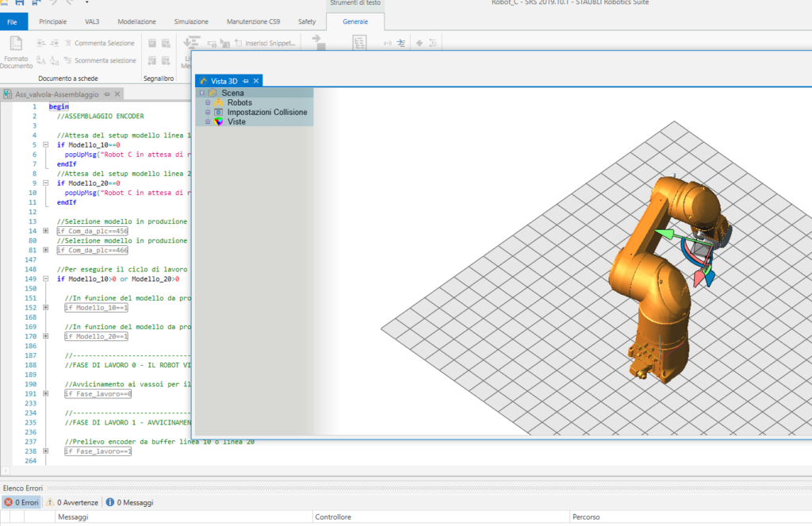
Task: Click Scommenta selezione in the ribbon
Action: coord(100,60)
